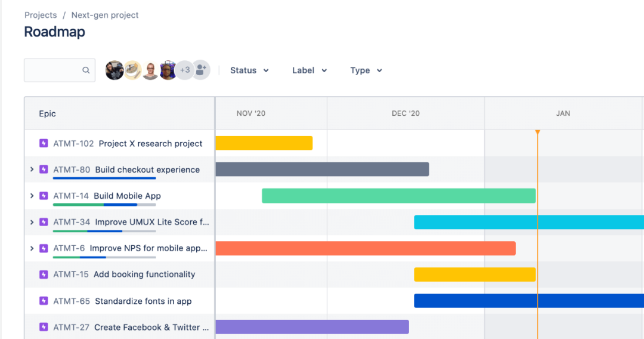
Task: Open Next-gen project breadcrumb link
Action: [x=105, y=15]
